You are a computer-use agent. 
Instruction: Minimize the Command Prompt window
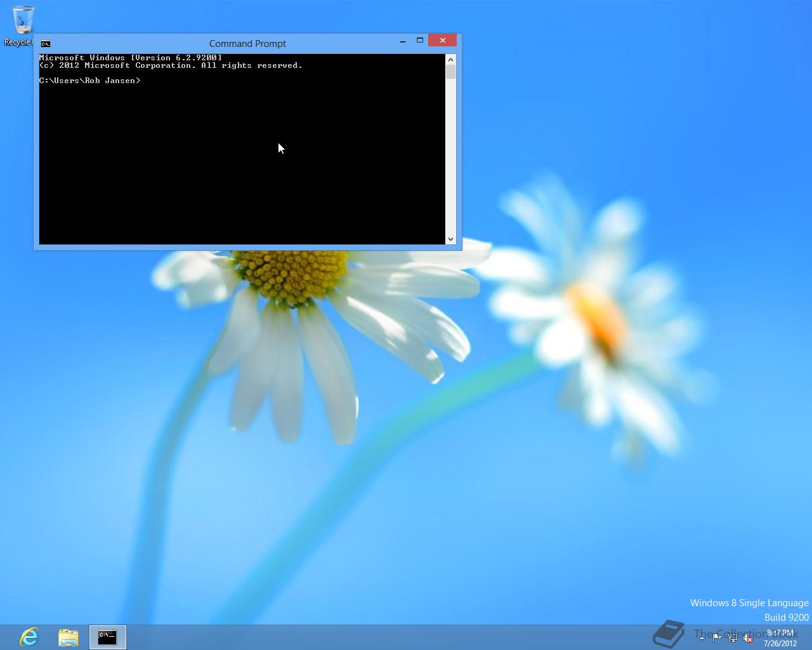(x=403, y=41)
